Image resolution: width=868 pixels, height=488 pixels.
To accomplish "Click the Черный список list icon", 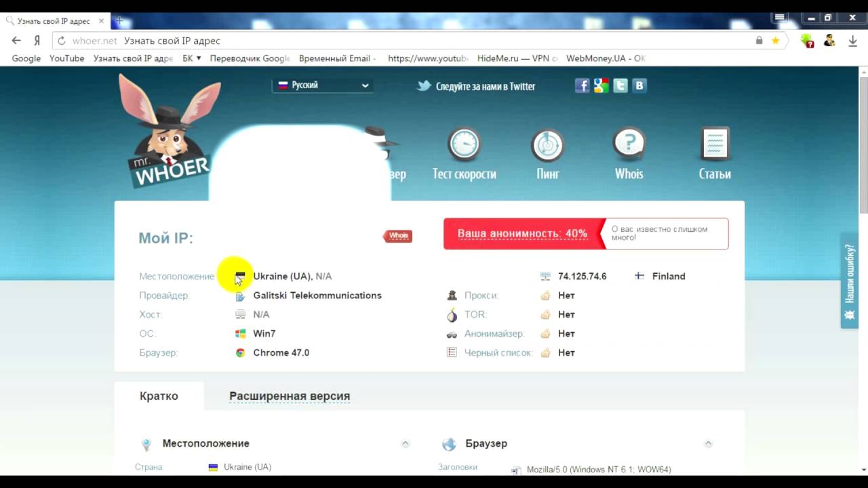I will pos(452,352).
